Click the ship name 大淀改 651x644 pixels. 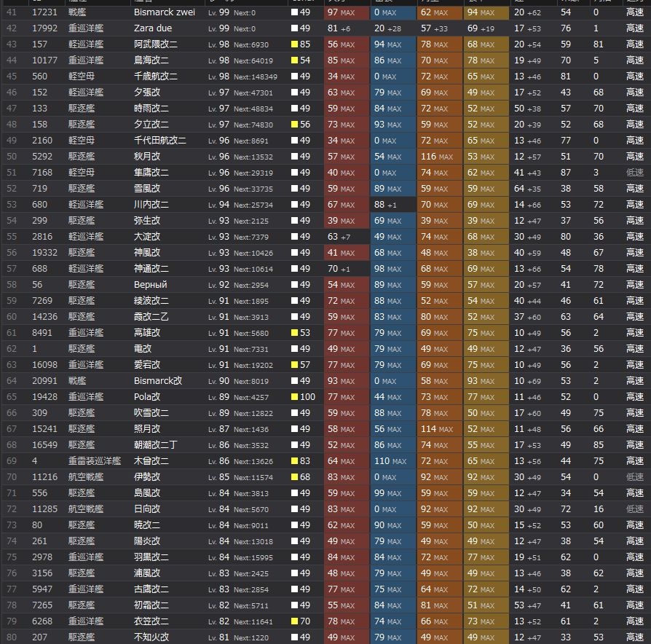pos(147,237)
